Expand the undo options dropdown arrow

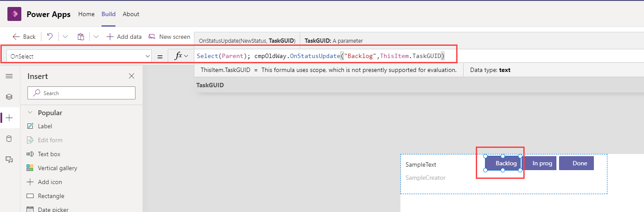65,37
